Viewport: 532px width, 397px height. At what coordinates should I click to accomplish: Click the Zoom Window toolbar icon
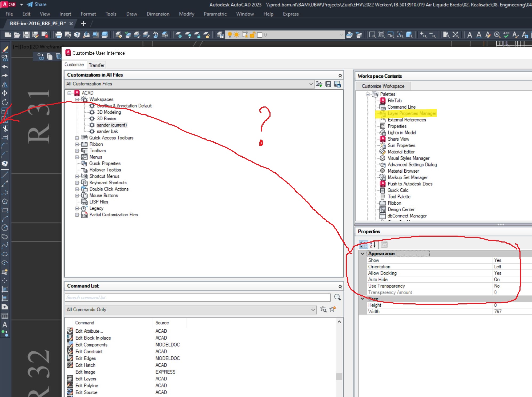[x=372, y=35]
